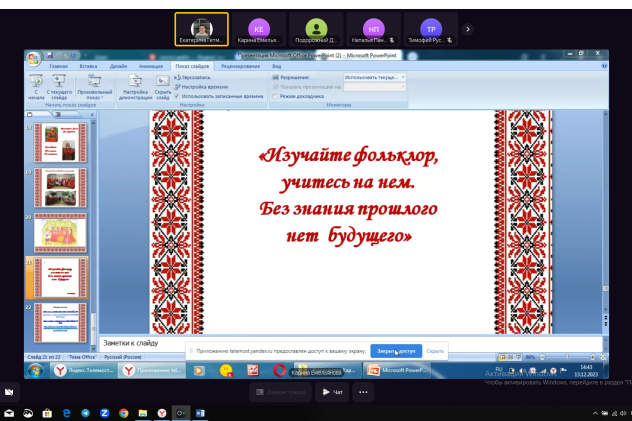Click Windows 7 Start button in shared screen

(x=35, y=370)
